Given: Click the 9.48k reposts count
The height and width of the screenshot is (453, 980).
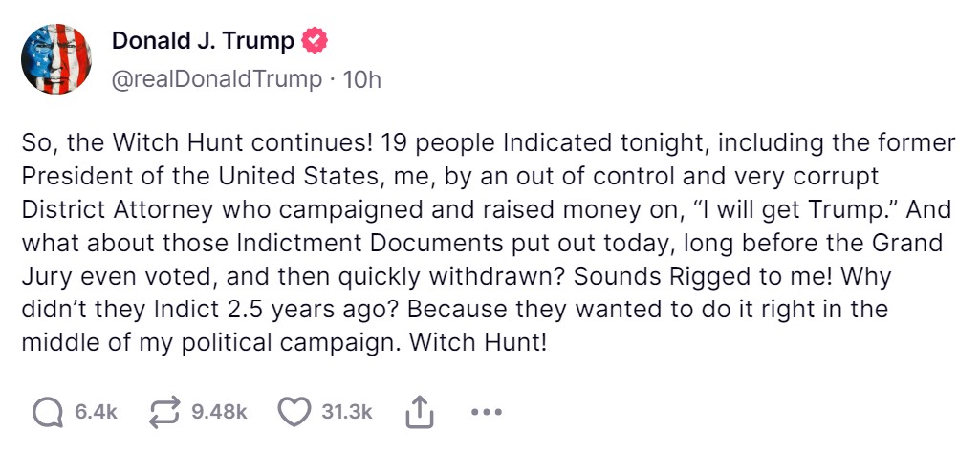Looking at the screenshot, I should [x=219, y=412].
